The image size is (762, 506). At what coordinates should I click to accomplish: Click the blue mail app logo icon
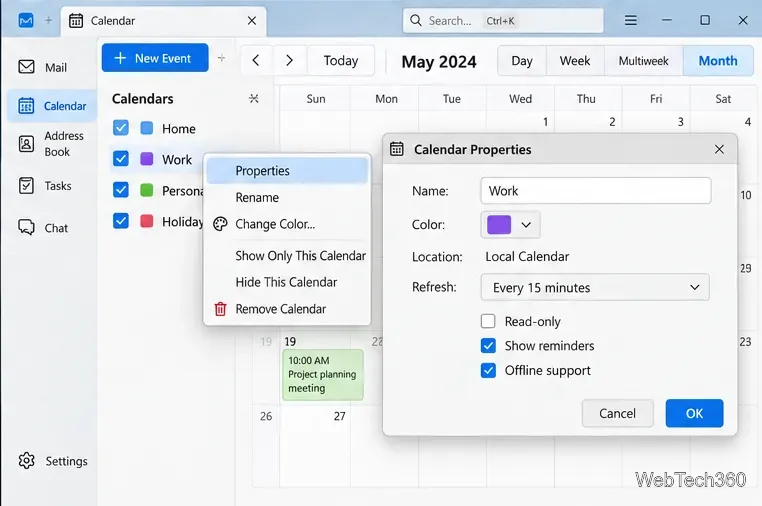click(26, 20)
